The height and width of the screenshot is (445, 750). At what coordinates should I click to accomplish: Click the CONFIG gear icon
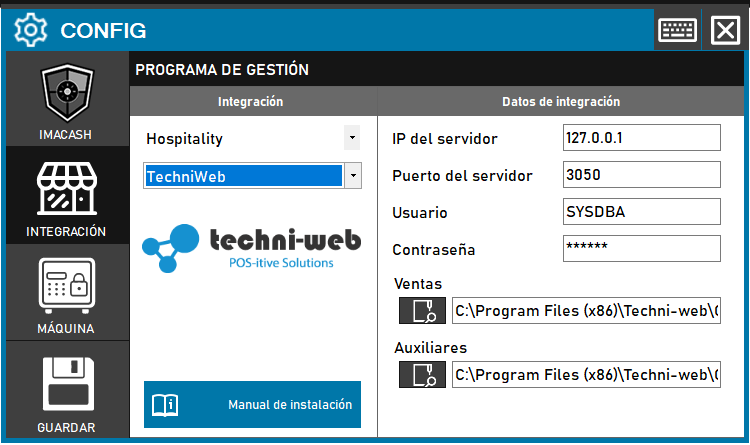[31, 31]
